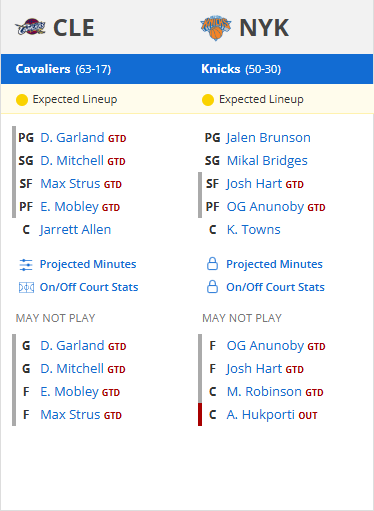Click the yellow dot beside Knicks Expected Lineup

pyautogui.click(x=208, y=100)
